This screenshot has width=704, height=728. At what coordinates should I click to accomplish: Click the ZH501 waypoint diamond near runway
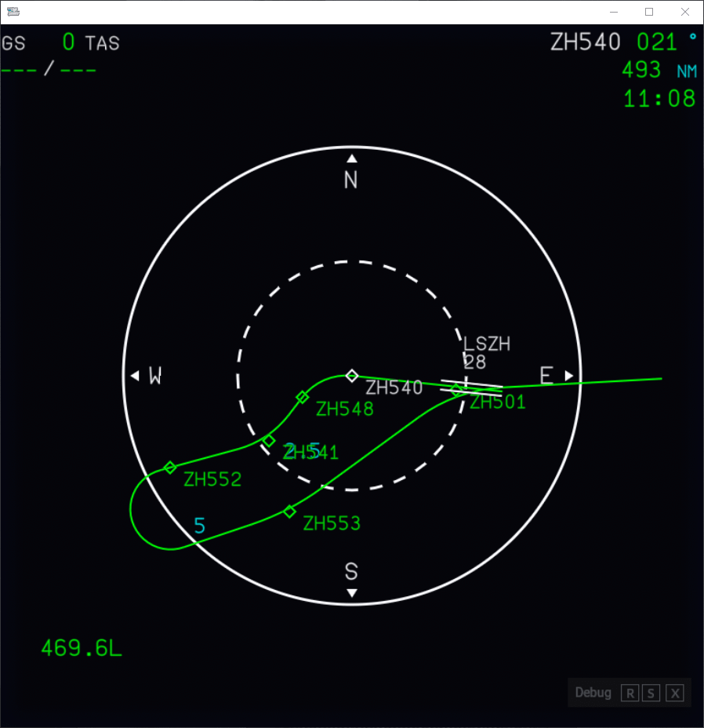click(x=457, y=390)
